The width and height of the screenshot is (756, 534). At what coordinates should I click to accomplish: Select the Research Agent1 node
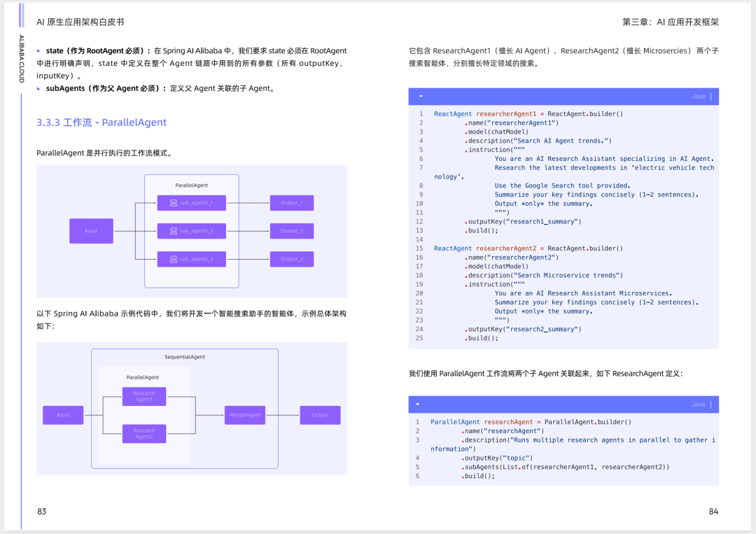(x=144, y=396)
